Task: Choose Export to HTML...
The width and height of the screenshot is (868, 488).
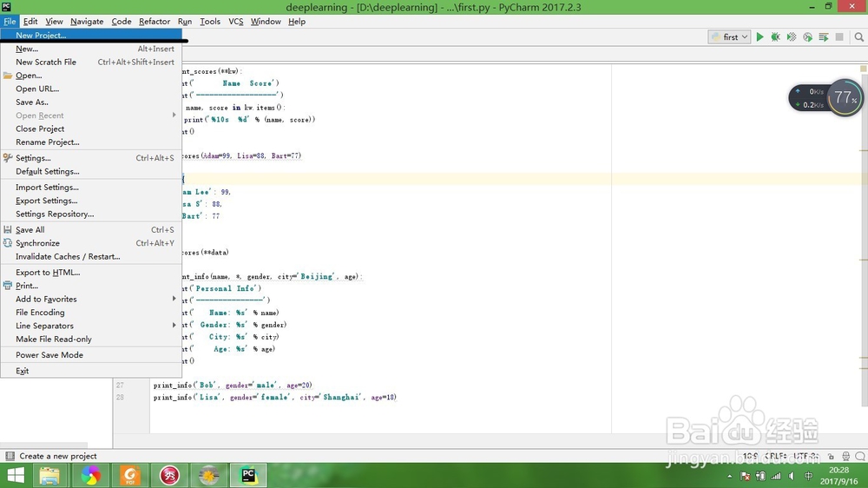Action: (91, 272)
